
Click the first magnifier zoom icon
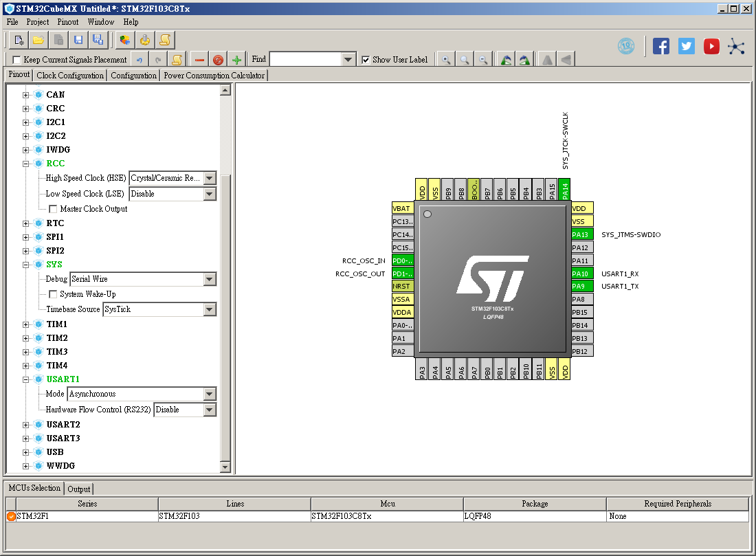(x=446, y=60)
